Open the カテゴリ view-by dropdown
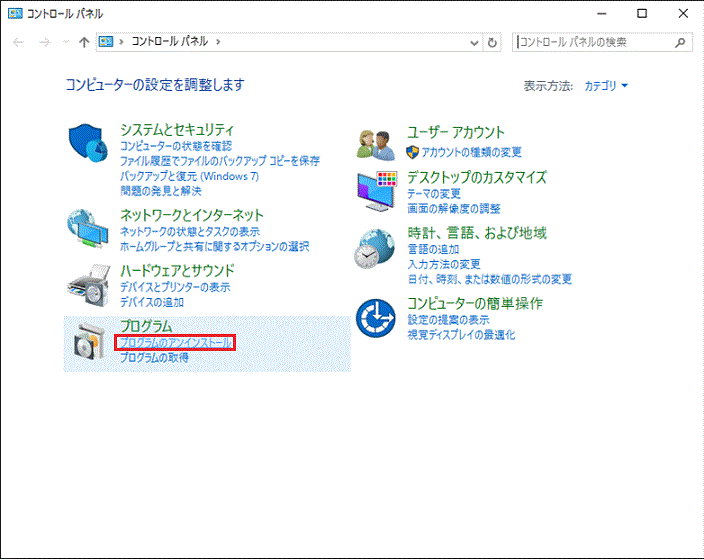 tap(606, 85)
